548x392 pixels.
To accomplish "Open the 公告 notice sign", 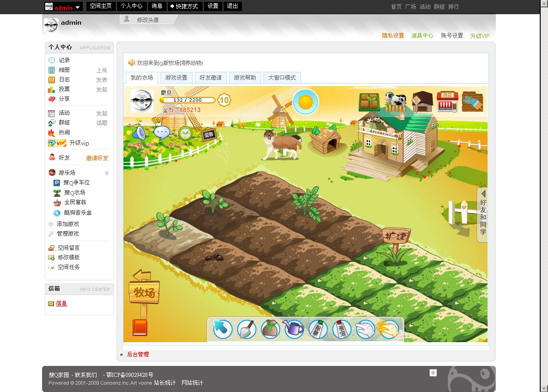I will point(209,134).
